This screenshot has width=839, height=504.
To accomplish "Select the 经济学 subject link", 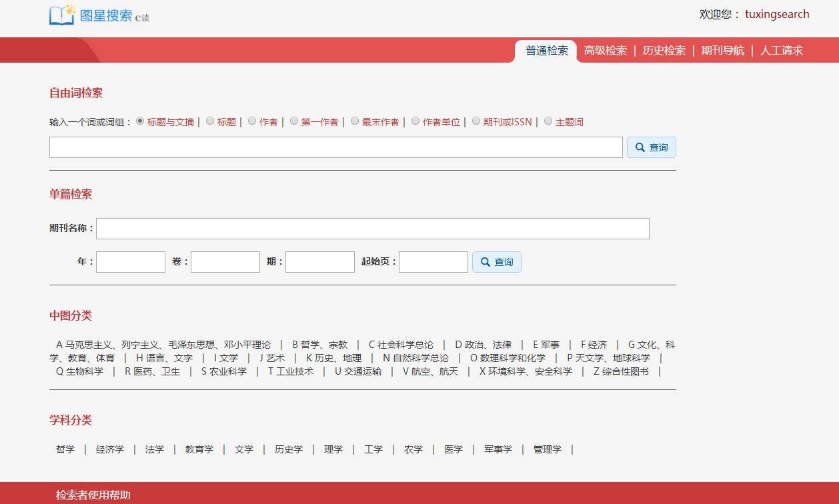I will (x=110, y=449).
